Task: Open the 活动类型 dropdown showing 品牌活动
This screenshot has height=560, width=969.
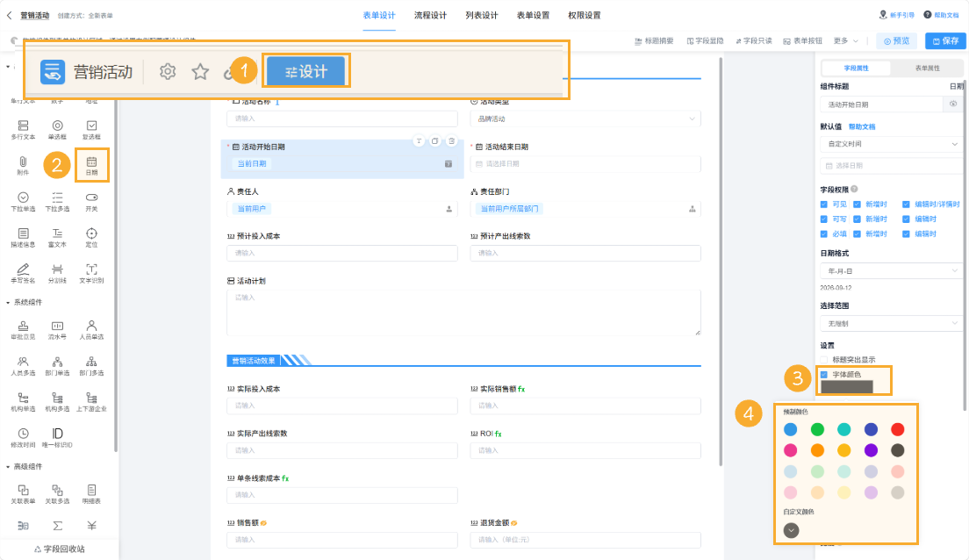Action: point(585,118)
